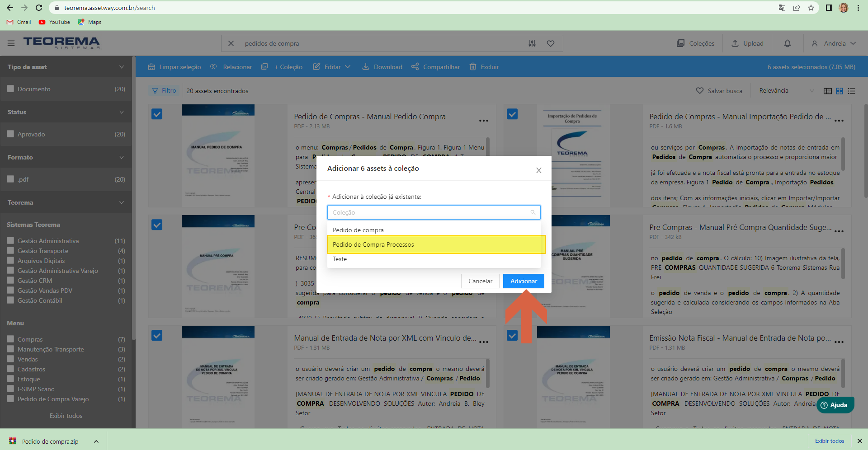Click Limpar seleção in the toolbar

pyautogui.click(x=175, y=67)
